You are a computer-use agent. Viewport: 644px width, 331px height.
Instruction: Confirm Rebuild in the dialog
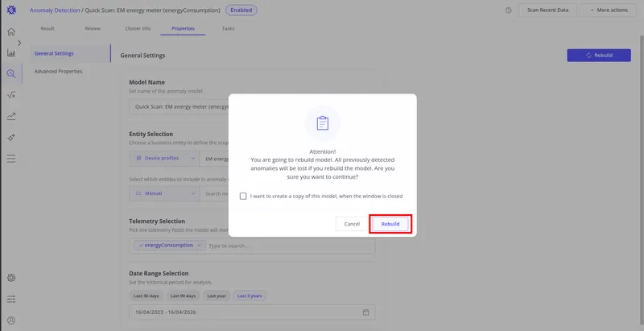390,224
